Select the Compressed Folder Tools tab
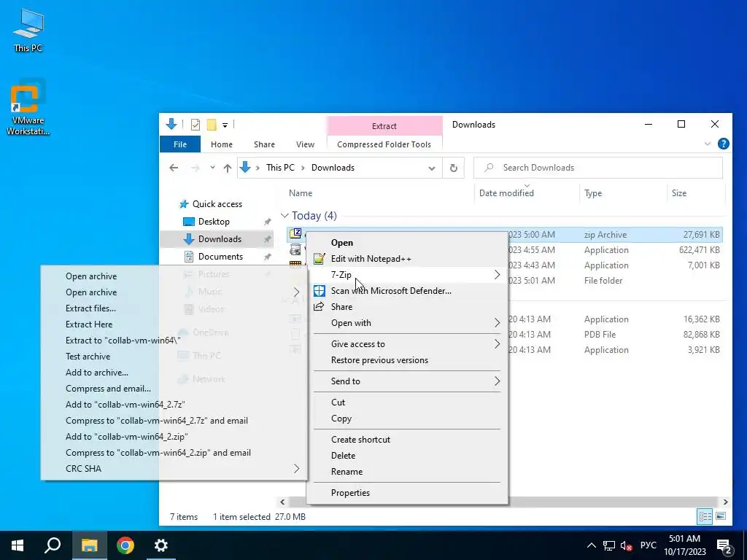This screenshot has width=747, height=560. 384,144
